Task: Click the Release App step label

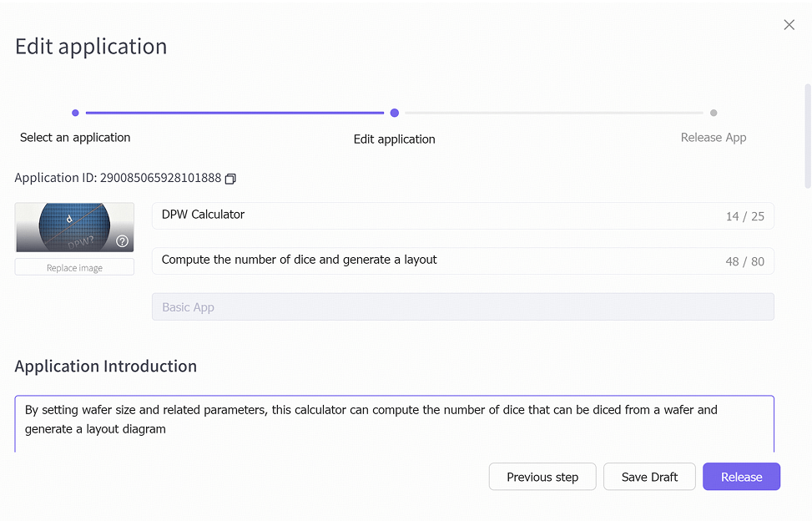Action: click(714, 138)
